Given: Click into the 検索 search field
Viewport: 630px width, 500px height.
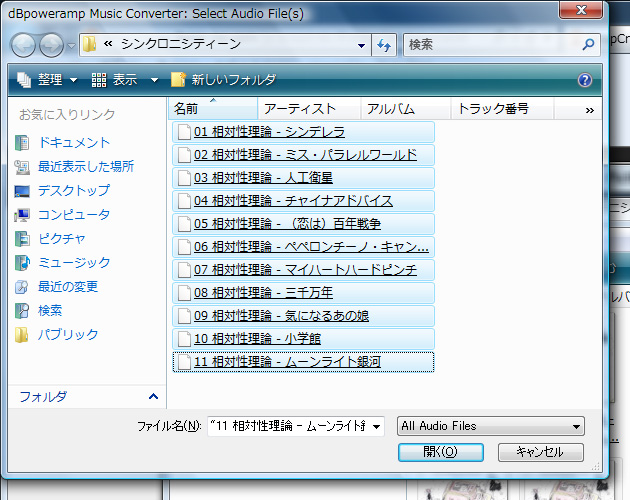Looking at the screenshot, I should tap(492, 45).
